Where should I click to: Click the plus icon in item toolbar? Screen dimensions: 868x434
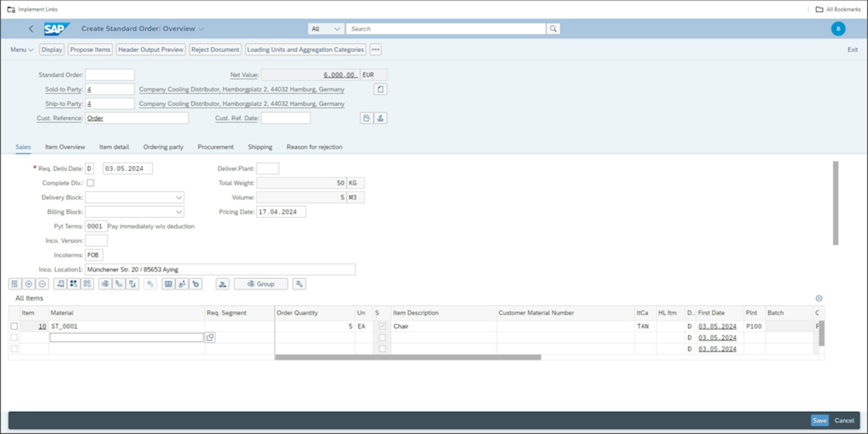29,284
